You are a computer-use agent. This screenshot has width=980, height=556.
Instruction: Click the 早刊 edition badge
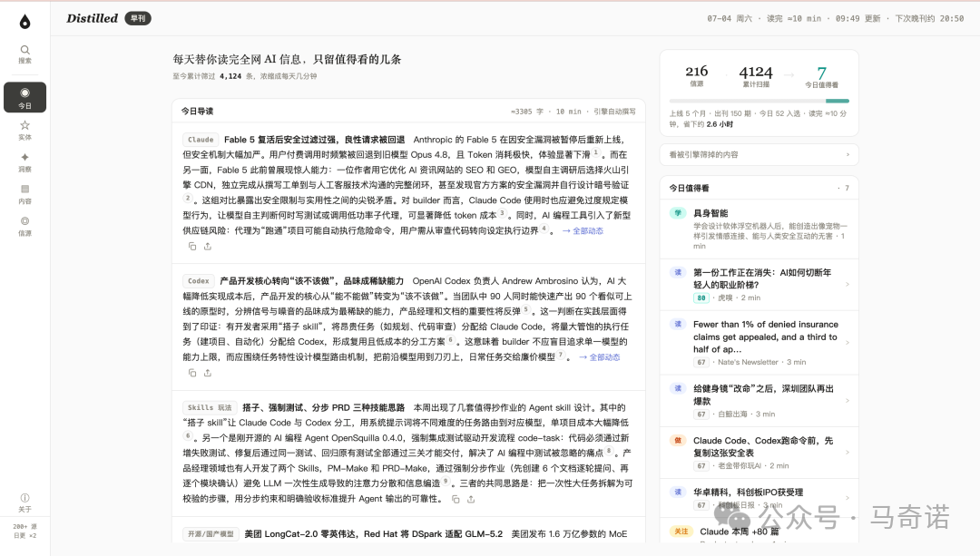[138, 19]
